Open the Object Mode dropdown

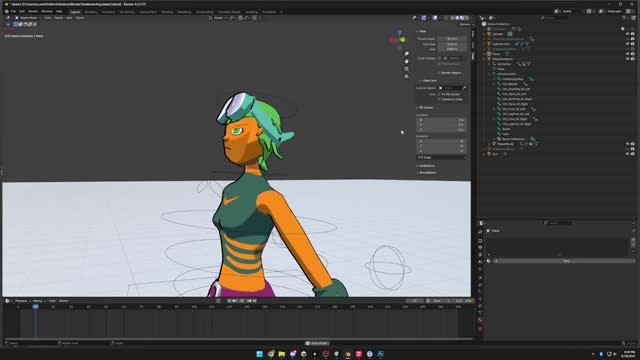click(x=28, y=18)
